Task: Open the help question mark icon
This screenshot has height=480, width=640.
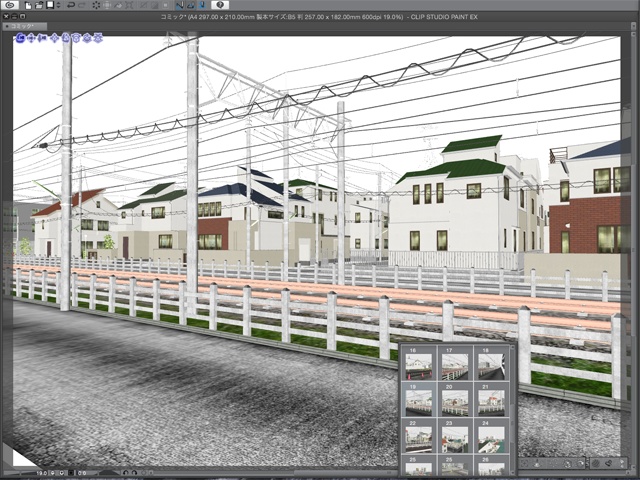Action: coord(220,5)
